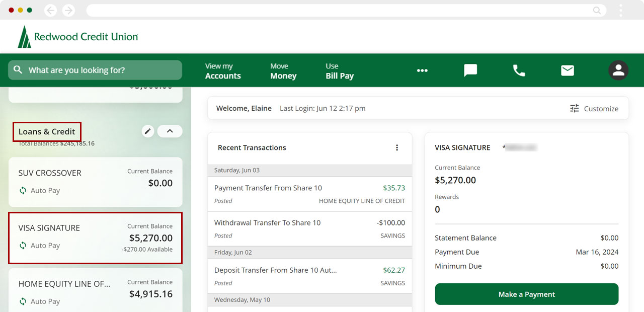The width and height of the screenshot is (644, 312).
Task: Open Deposit Transfer From Share 10 transaction
Action: [x=309, y=276]
